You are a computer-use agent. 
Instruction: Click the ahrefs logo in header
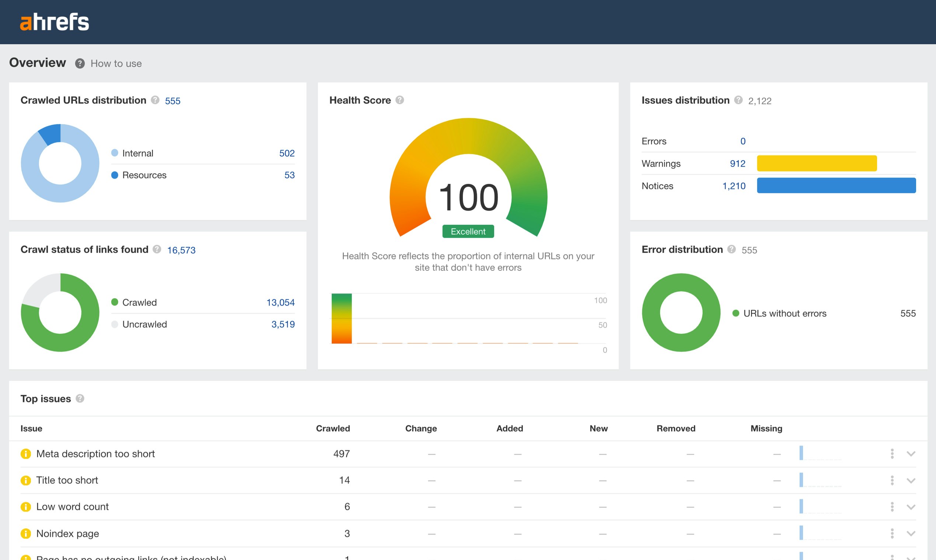pyautogui.click(x=54, y=22)
